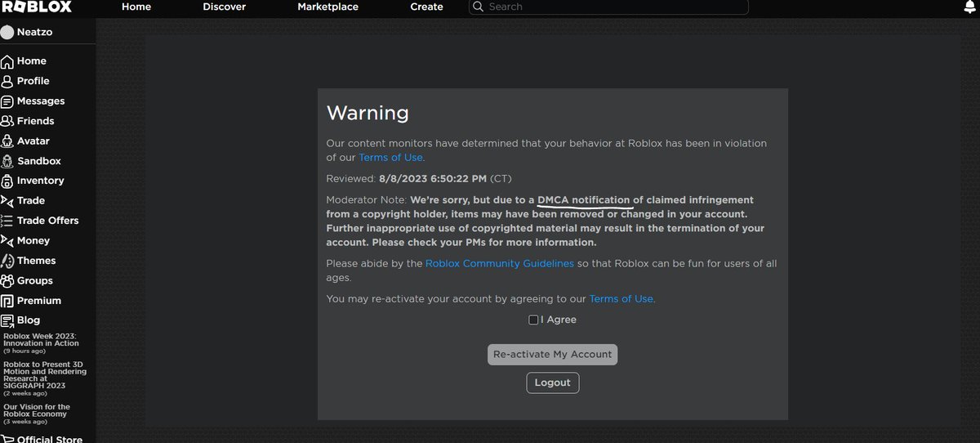Click the Inventory backpack icon
The image size is (980, 443).
[x=7, y=181]
